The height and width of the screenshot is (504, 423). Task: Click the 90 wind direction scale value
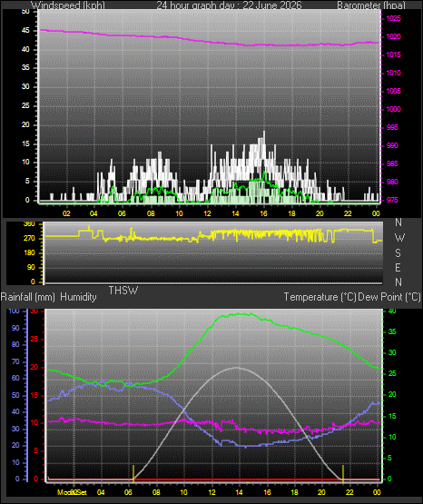[x=31, y=267]
